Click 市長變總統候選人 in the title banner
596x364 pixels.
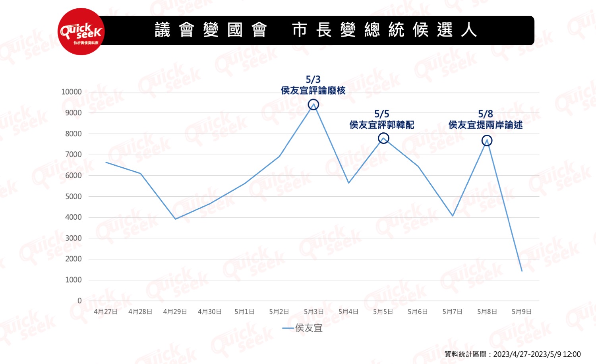pos(384,30)
